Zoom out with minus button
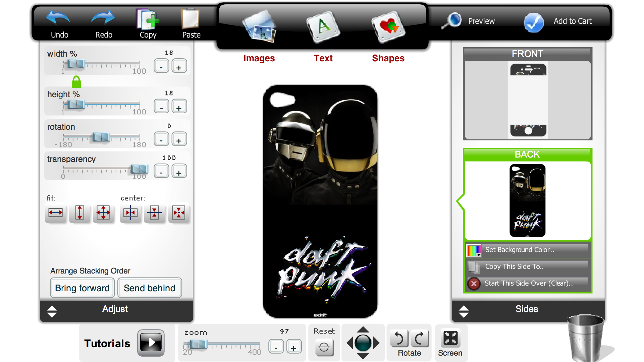This screenshot has height=362, width=644. pos(276,347)
